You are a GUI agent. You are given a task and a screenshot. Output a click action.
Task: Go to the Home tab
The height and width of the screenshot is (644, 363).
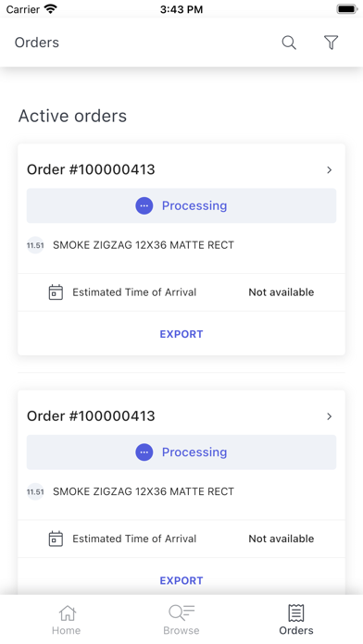(67, 620)
